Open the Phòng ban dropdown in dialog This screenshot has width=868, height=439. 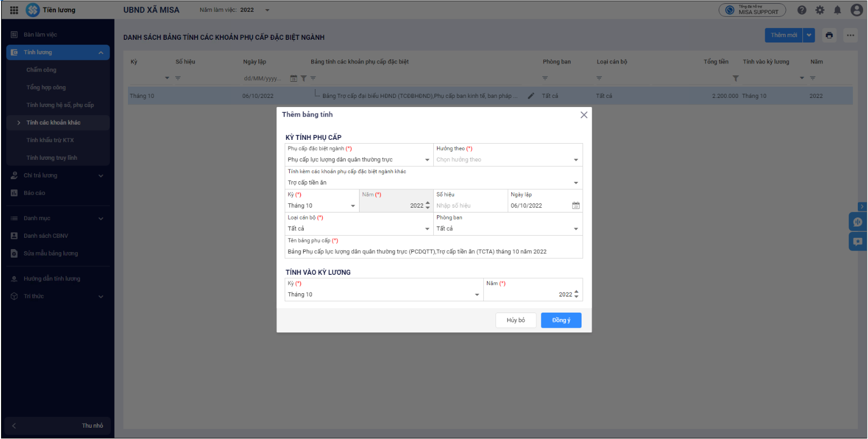coord(576,229)
